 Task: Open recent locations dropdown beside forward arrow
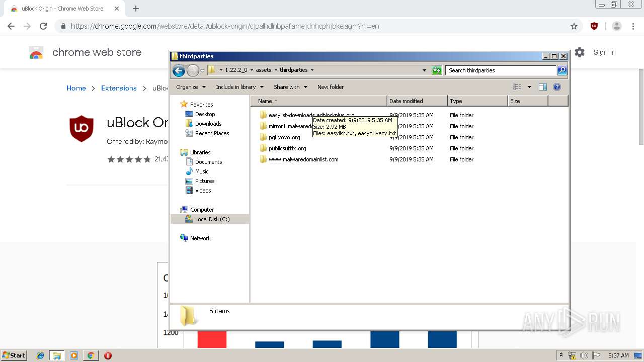[202, 70]
